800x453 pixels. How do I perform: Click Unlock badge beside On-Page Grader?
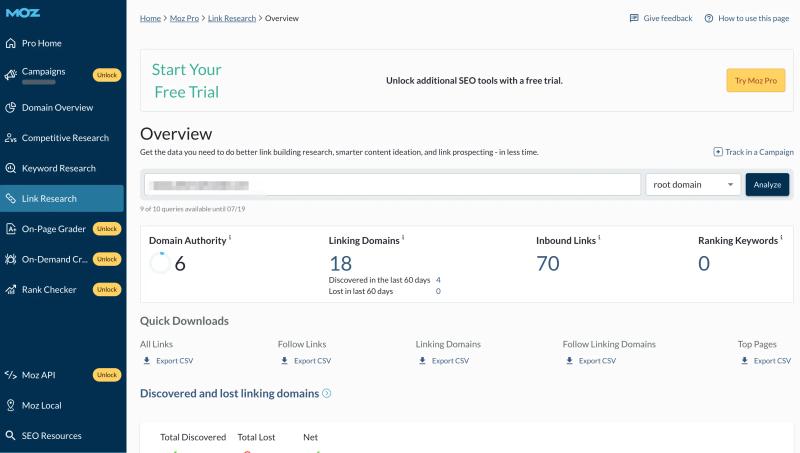[107, 229]
